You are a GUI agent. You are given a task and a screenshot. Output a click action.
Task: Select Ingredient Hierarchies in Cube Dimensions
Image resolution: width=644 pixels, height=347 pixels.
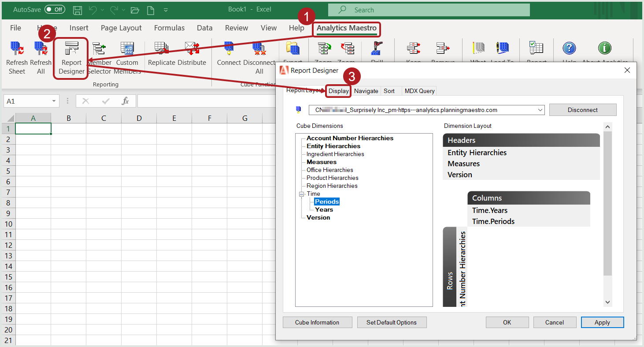pos(335,154)
